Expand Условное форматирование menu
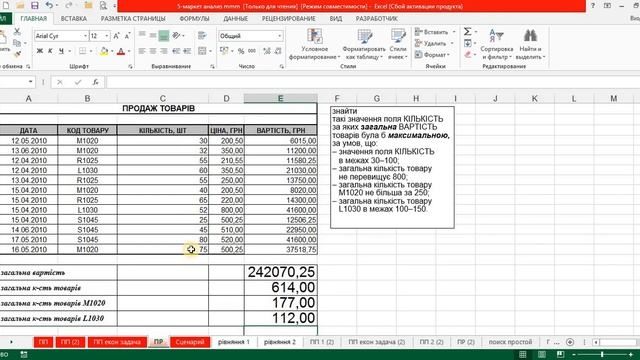Screen dimensions: 640x360 314,44
